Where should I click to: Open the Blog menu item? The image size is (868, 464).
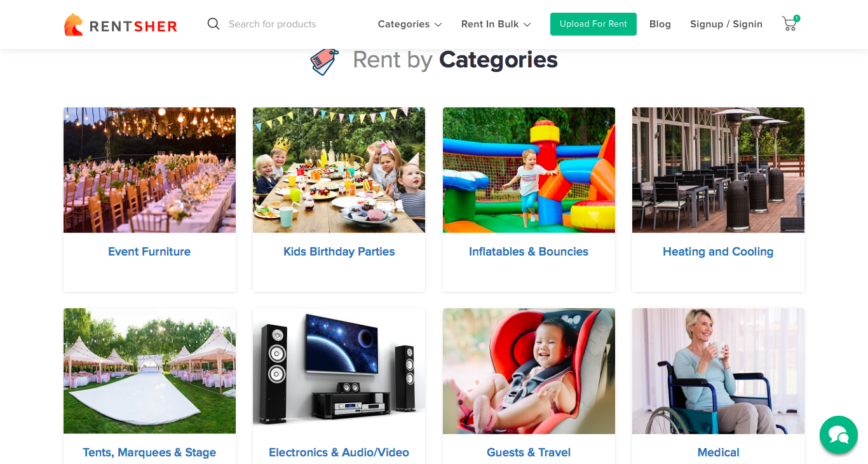click(660, 24)
